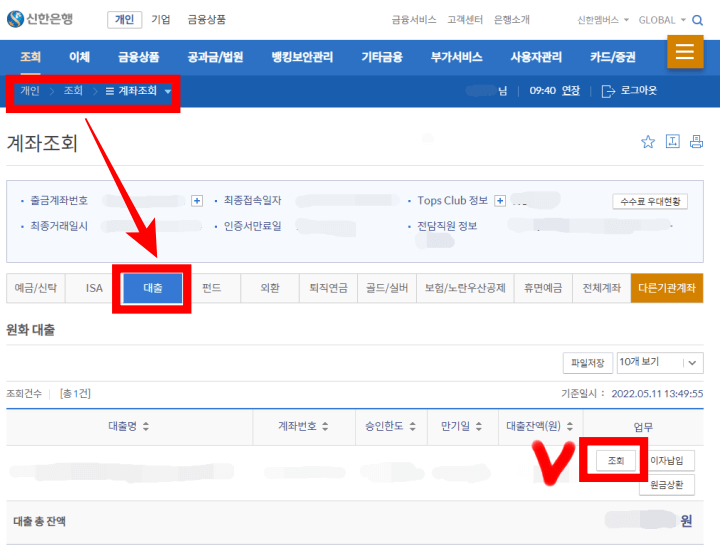720x556 pixels.
Task: Click the 고객센터 top link
Action: click(x=465, y=20)
